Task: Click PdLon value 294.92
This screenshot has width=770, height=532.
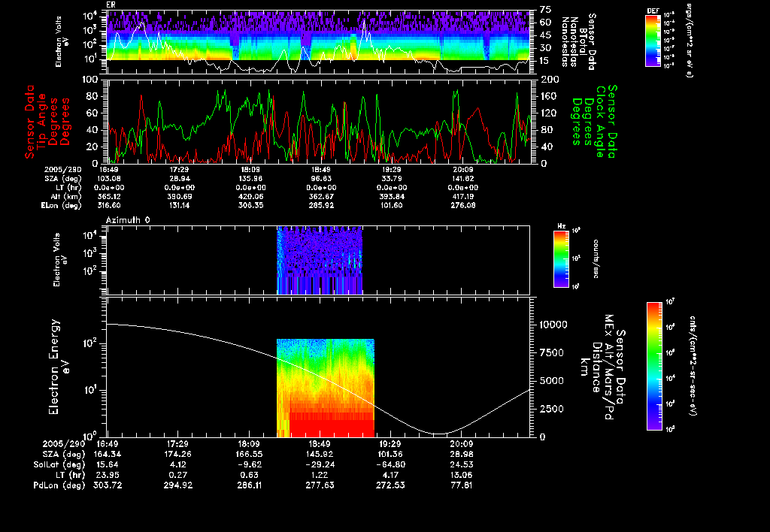Action: coord(177,486)
